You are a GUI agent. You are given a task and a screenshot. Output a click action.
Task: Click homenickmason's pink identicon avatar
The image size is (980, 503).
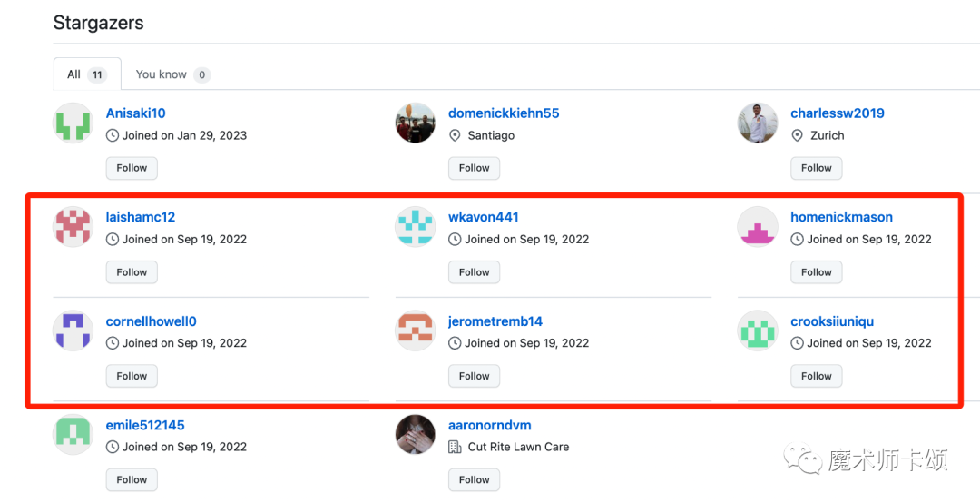(758, 227)
